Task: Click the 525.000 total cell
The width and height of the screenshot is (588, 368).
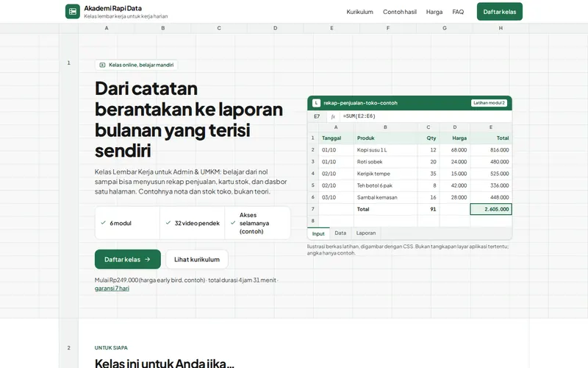Action: coord(491,174)
